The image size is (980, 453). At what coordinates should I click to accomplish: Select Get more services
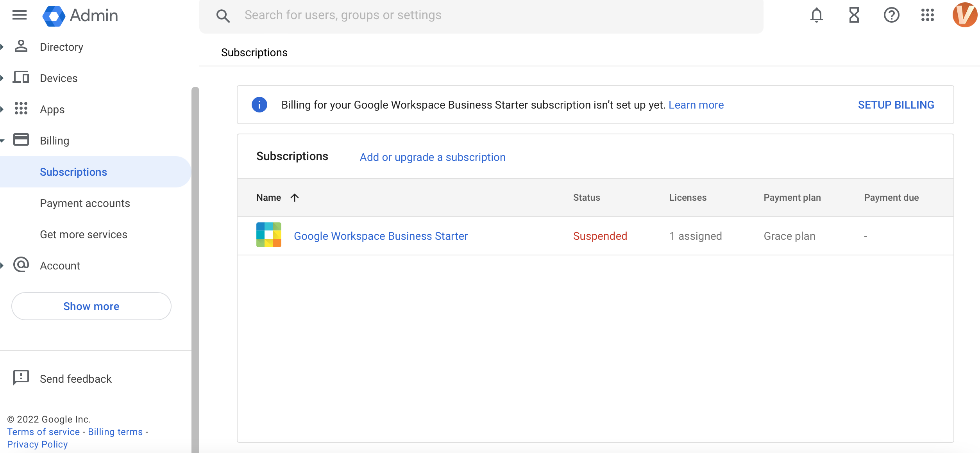pyautogui.click(x=83, y=234)
